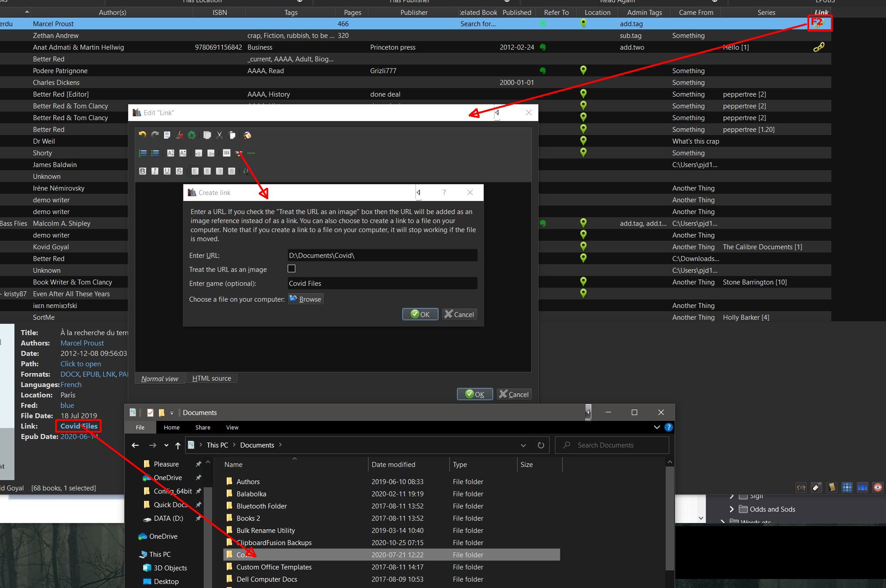Viewport: 886px width, 588px height.
Task: Click Browse in the Create link dialog
Action: pos(306,299)
